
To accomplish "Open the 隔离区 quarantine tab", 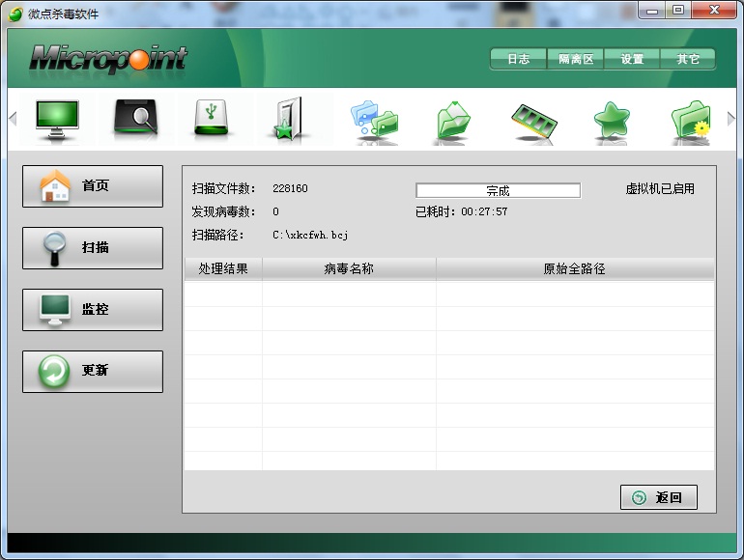I will point(576,59).
